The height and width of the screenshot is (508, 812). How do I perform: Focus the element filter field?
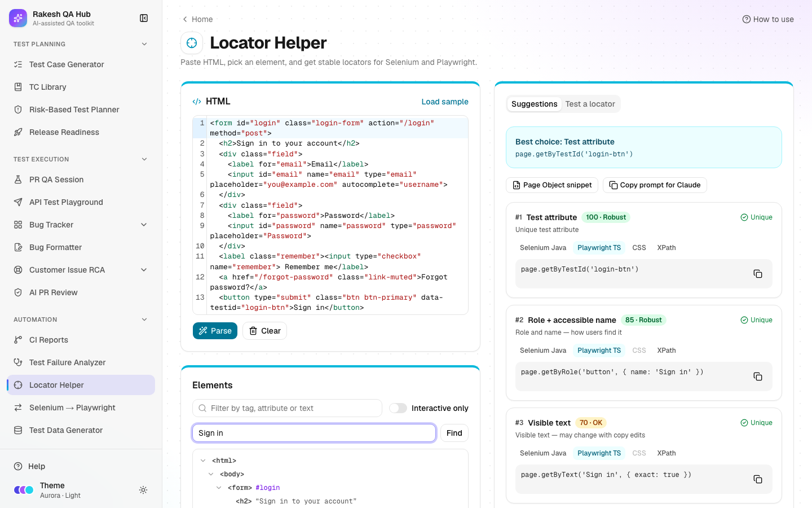[288, 408]
